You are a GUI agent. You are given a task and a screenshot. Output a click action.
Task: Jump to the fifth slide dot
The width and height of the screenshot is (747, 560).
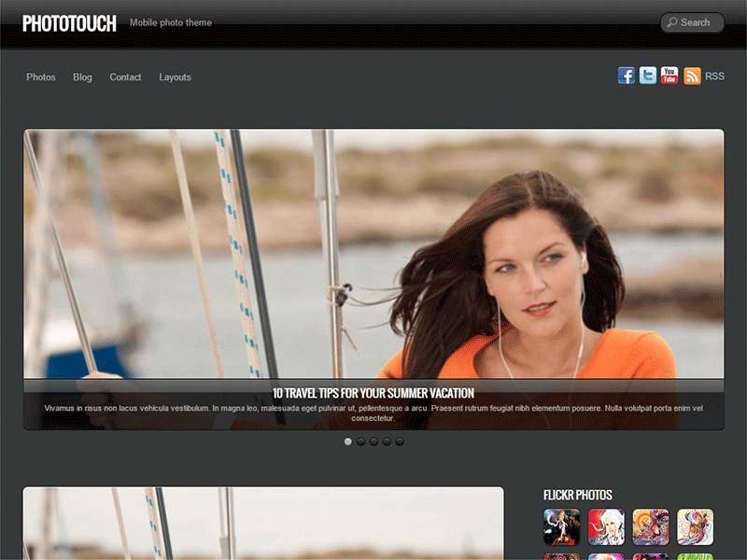click(x=400, y=441)
